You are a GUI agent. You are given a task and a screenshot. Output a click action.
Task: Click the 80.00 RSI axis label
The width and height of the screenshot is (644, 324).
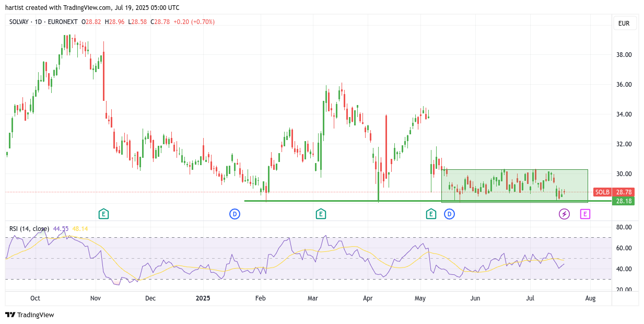tap(624, 227)
